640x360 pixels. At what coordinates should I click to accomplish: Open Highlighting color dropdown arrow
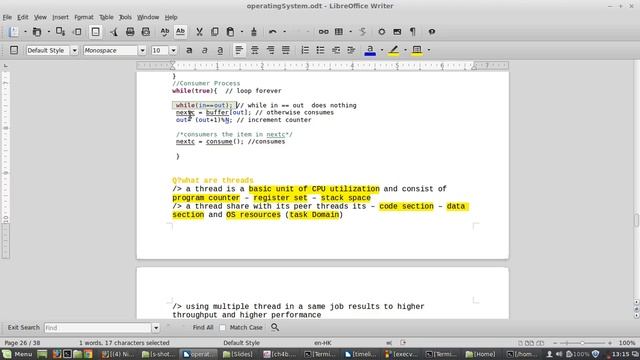point(405,50)
